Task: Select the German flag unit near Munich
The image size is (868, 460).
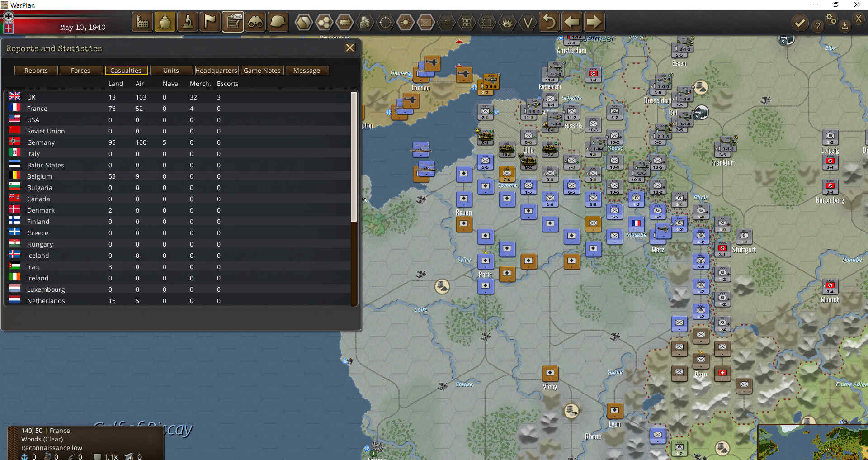Action: [830, 286]
